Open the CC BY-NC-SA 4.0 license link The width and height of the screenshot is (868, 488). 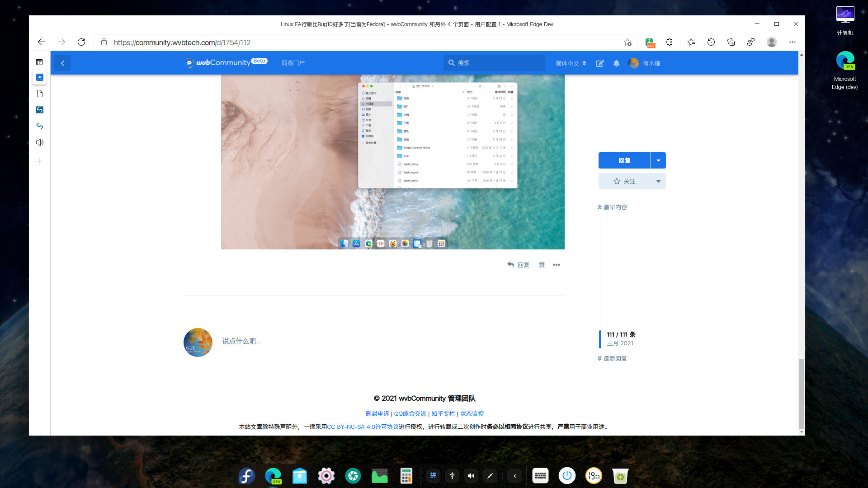(363, 427)
